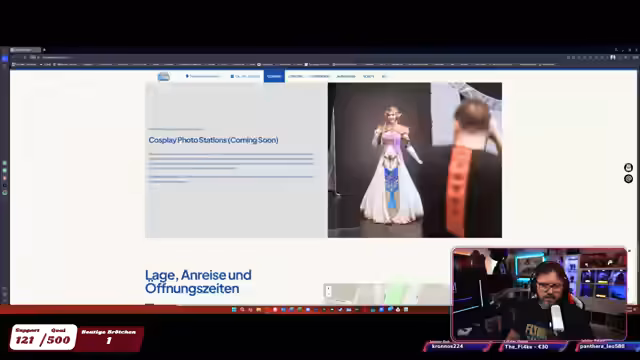Open the navigation item with the calendar icon
The width and height of the screenshot is (640, 360).
245,76
